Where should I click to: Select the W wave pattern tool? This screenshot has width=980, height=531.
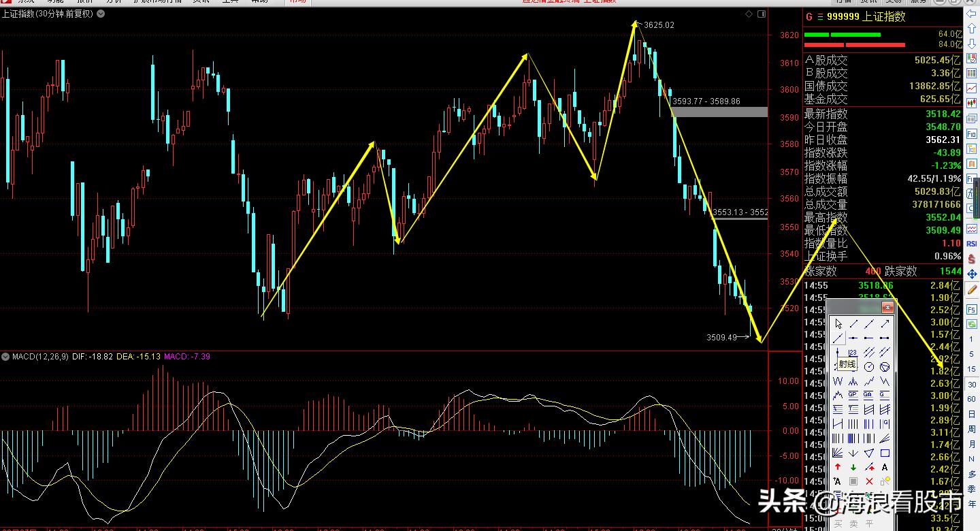tap(838, 381)
